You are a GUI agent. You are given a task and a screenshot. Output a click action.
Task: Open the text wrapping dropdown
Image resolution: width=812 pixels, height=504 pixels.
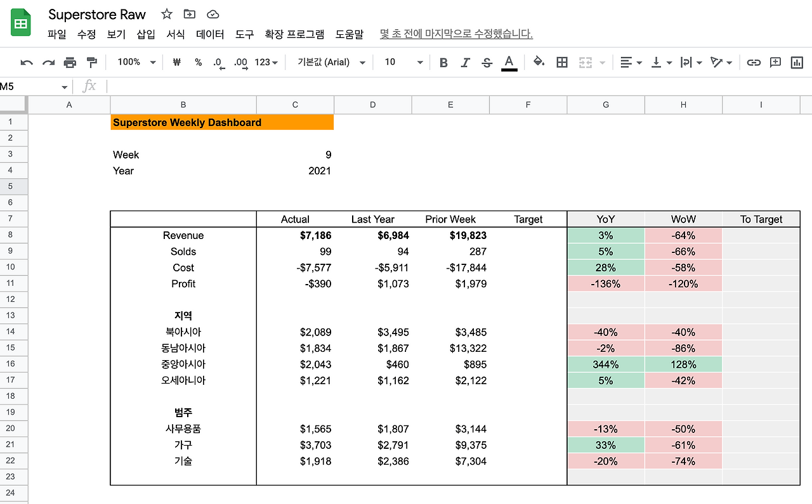tap(691, 62)
